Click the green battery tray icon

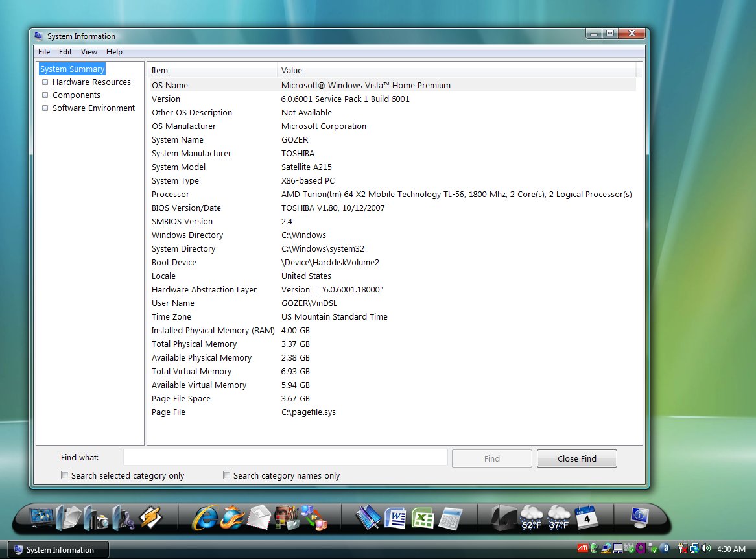click(x=595, y=548)
